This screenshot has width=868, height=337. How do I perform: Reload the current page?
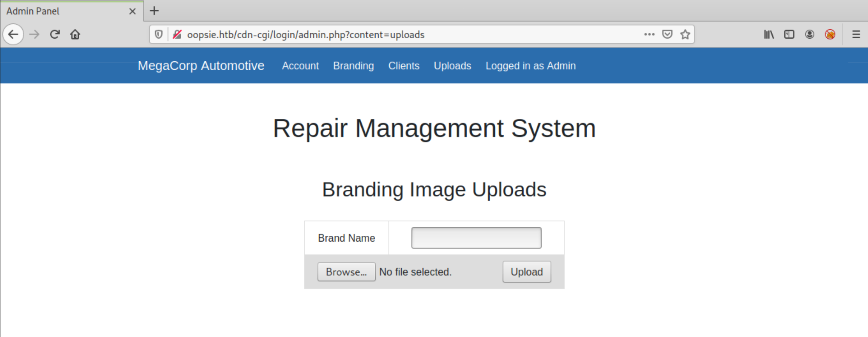click(55, 34)
